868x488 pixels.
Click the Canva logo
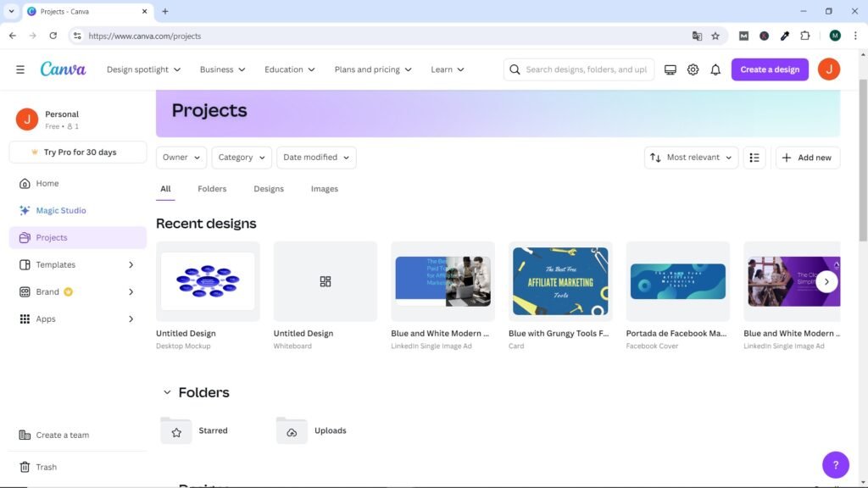tap(63, 69)
